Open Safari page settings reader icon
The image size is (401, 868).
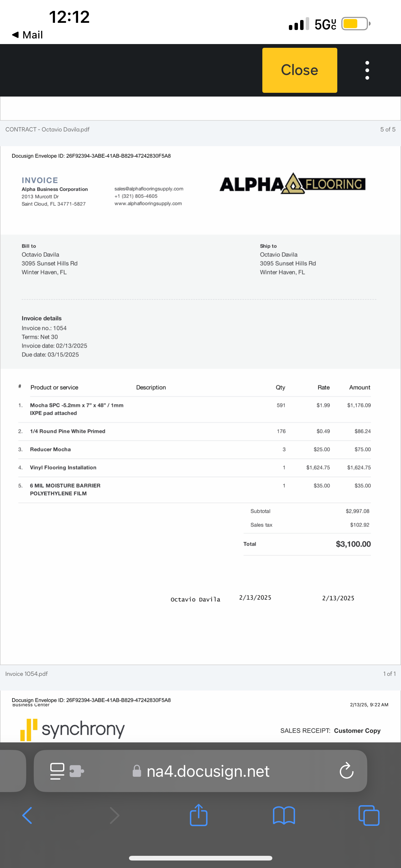(57, 771)
